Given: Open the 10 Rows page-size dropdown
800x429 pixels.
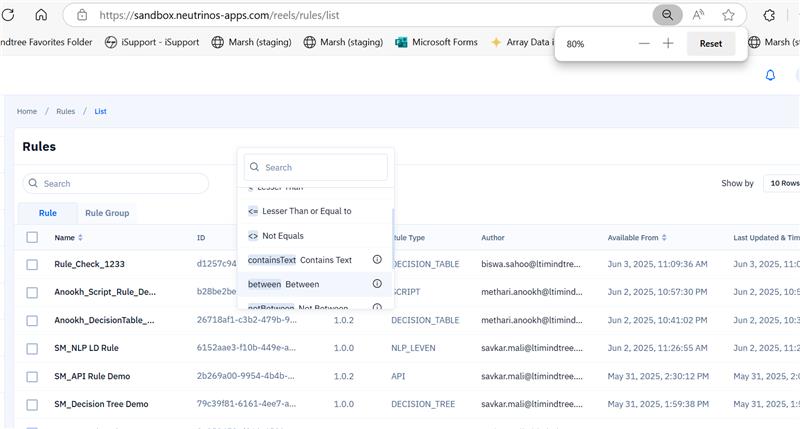Looking at the screenshot, I should (x=783, y=183).
